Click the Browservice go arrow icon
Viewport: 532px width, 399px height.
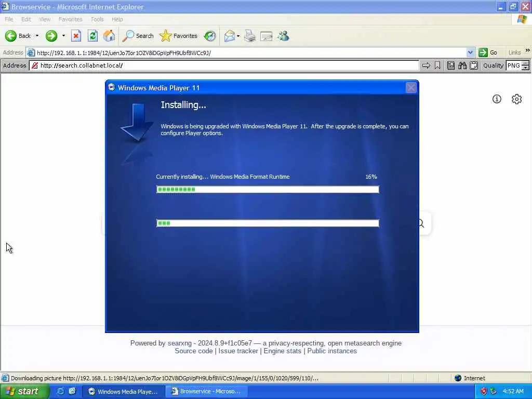[426, 65]
